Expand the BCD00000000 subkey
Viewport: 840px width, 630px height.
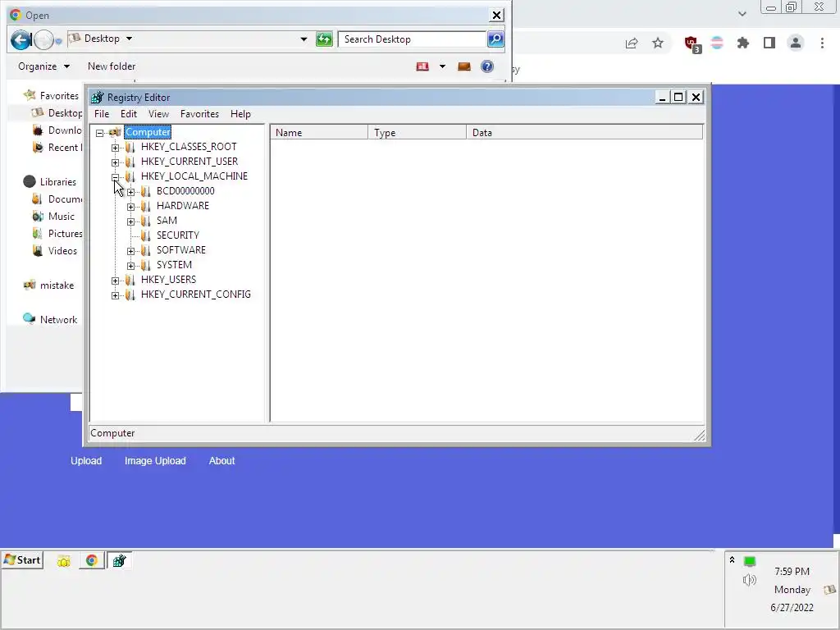pyautogui.click(x=130, y=192)
